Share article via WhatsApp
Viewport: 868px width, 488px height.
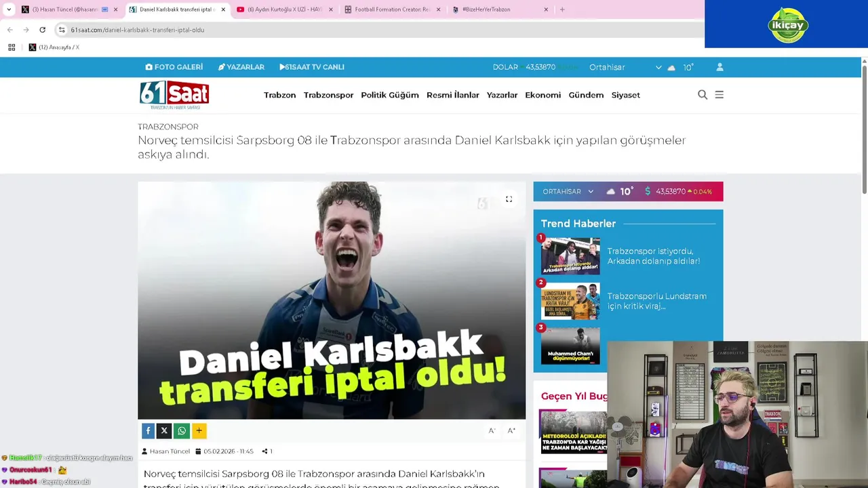click(182, 430)
